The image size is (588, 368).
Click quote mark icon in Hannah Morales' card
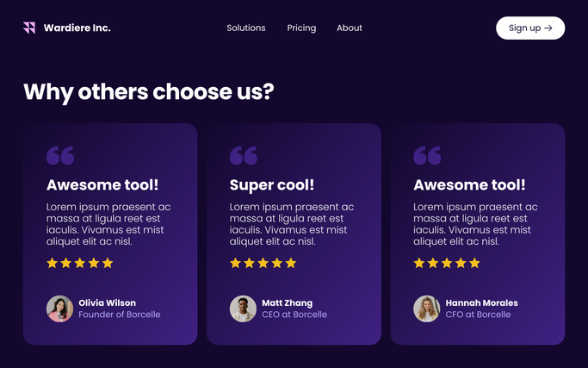(427, 155)
